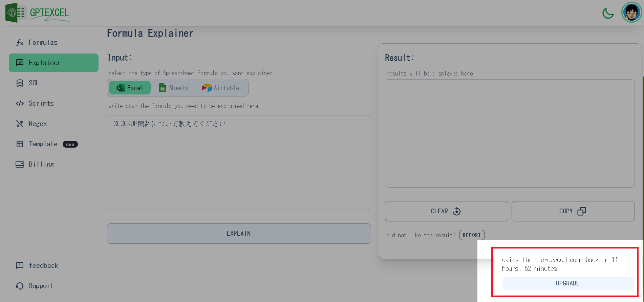Image resolution: width=644 pixels, height=302 pixels.
Task: Open the Regex tool icon
Action: 20,124
